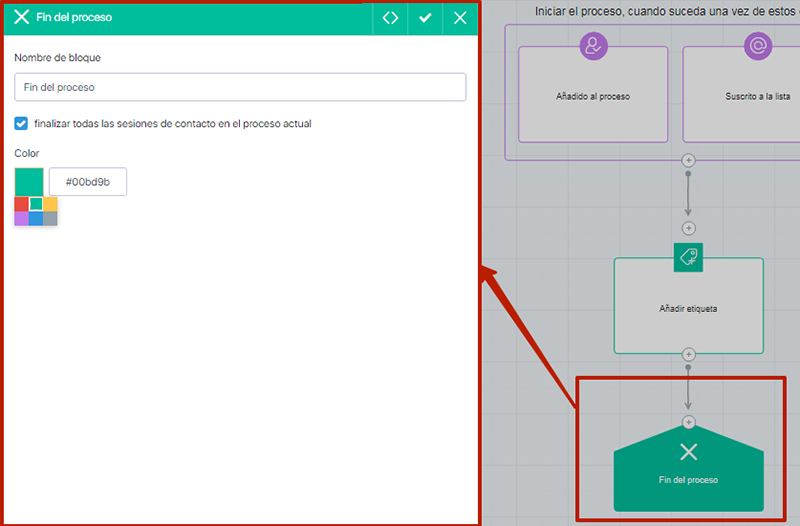Choose the purple color swatch
Image resolution: width=800 pixels, height=526 pixels.
(21, 218)
